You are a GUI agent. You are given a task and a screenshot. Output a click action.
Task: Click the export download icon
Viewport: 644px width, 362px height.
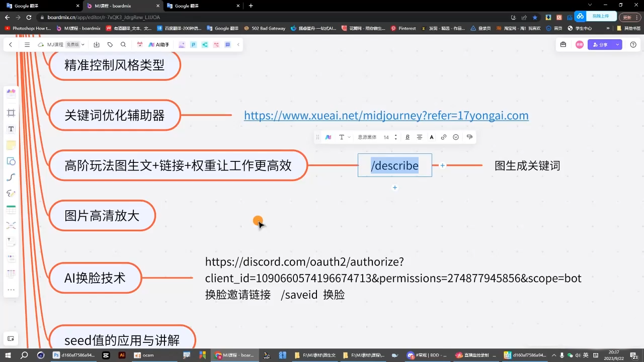(97, 45)
